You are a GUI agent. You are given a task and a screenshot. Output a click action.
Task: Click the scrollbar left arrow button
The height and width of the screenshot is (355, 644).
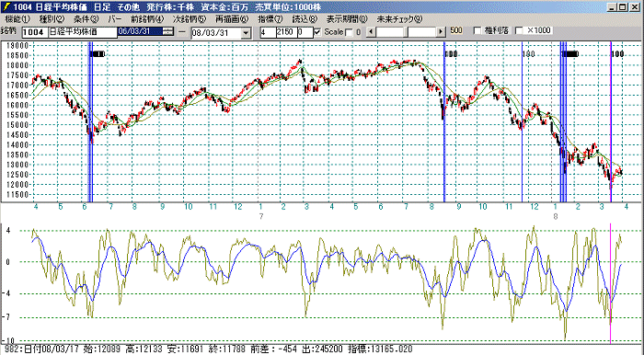(x=370, y=31)
